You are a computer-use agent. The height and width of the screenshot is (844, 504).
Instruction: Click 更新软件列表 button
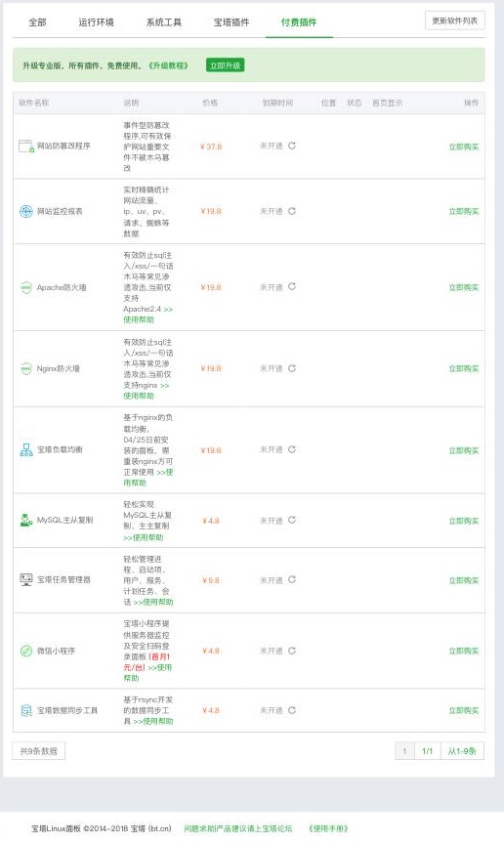(454, 21)
